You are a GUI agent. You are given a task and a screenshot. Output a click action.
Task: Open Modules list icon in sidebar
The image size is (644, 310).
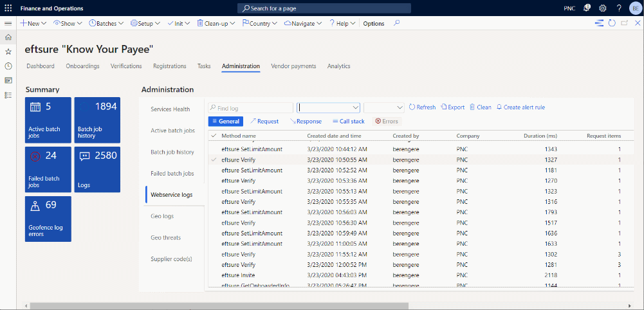click(x=8, y=95)
